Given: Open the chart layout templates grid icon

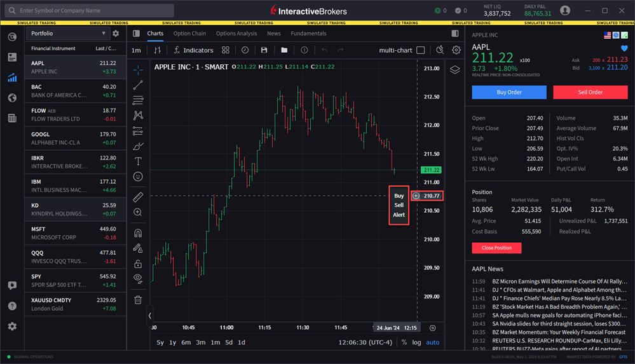Looking at the screenshot, I should pyautogui.click(x=226, y=50).
